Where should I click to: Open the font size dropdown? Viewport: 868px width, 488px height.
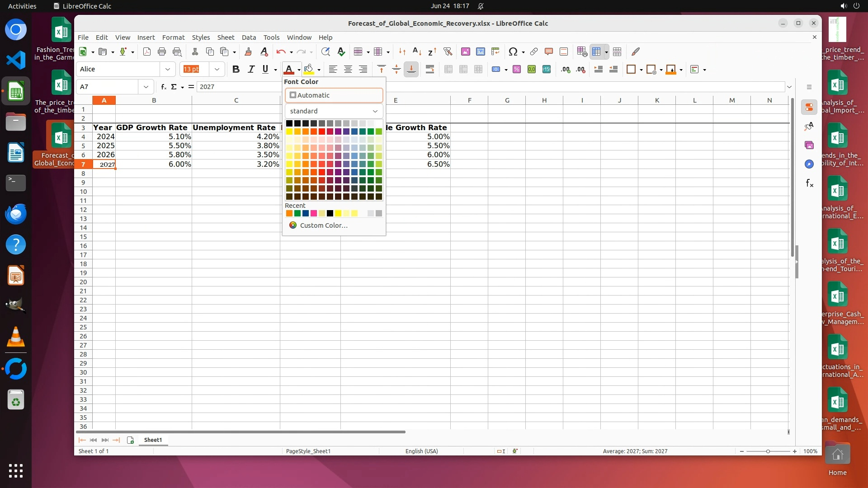217,69
